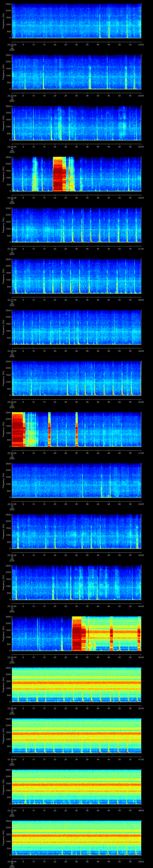Open the spectrogram panel starting at 22:32:00
The width and height of the screenshot is (153, 868).
[76, 531]
